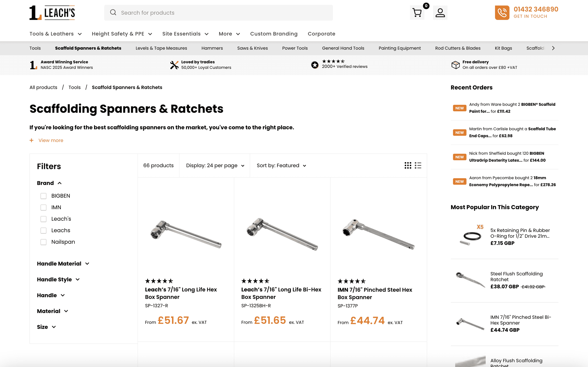Open Display 24 per page dropdown
The width and height of the screenshot is (588, 367).
[215, 166]
